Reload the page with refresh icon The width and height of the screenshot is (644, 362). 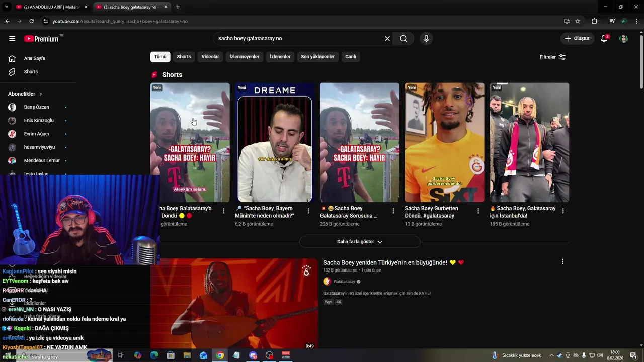pyautogui.click(x=31, y=21)
